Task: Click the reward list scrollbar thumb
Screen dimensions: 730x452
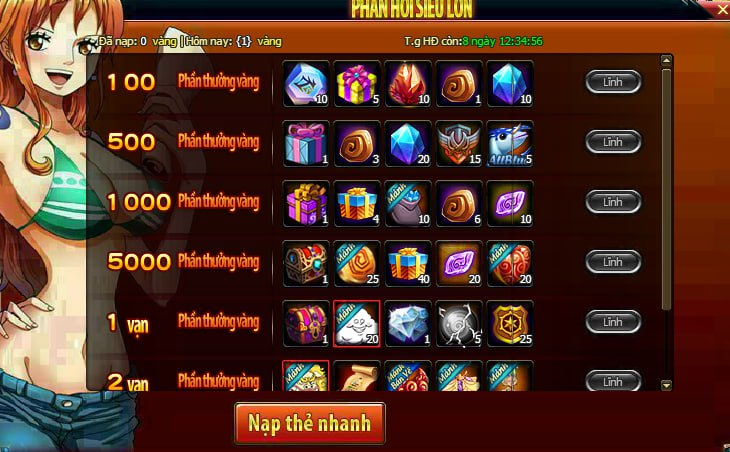Action: [x=666, y=189]
